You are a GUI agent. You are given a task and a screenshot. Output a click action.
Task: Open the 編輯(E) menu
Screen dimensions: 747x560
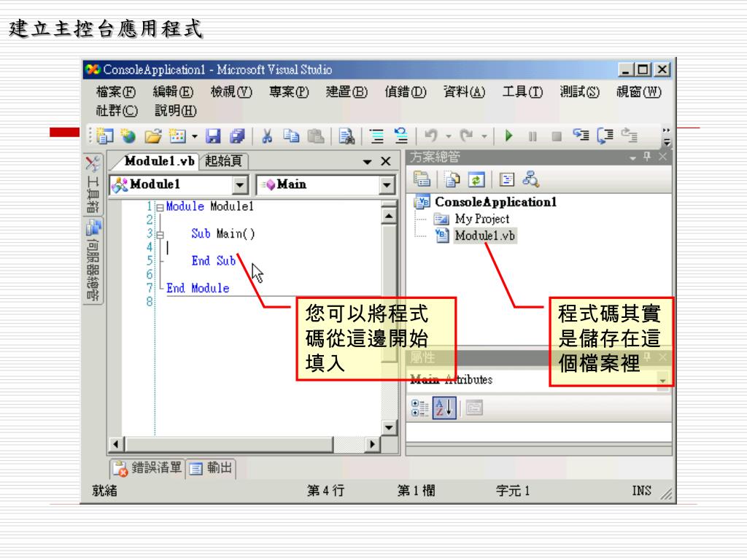(173, 91)
